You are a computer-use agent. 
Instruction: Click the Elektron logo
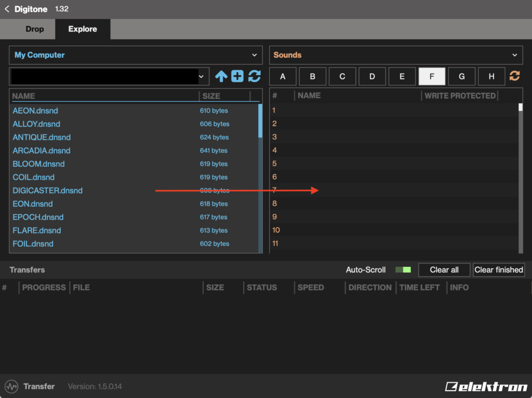(485, 387)
